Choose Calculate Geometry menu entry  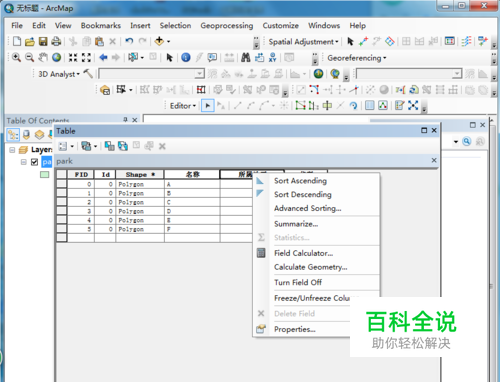pyautogui.click(x=311, y=267)
